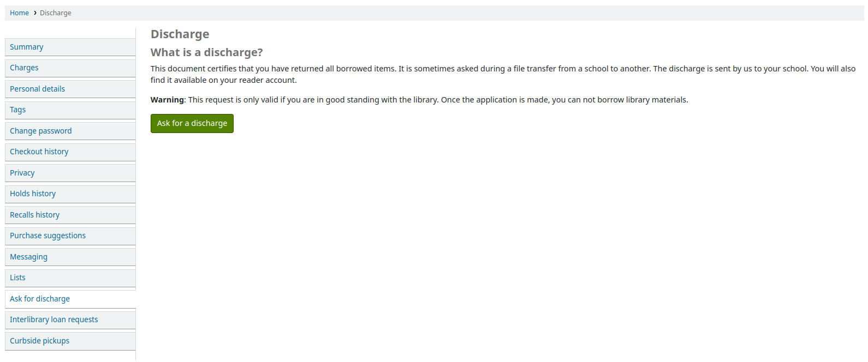
Task: Select the Tags menu item
Action: (x=17, y=110)
